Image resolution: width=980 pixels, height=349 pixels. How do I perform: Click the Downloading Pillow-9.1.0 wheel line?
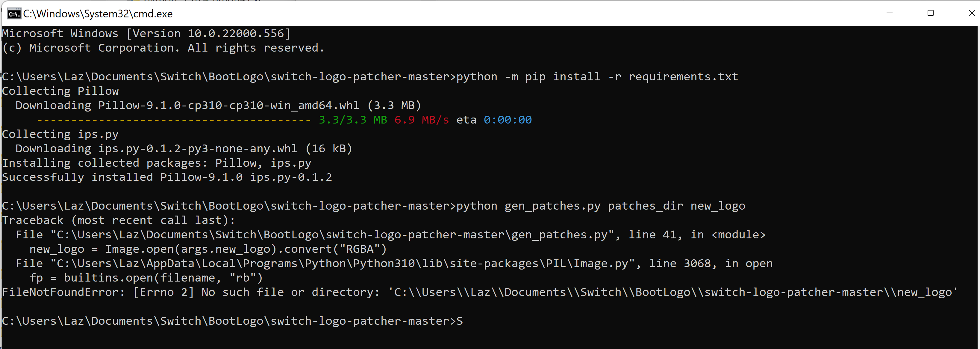click(218, 106)
